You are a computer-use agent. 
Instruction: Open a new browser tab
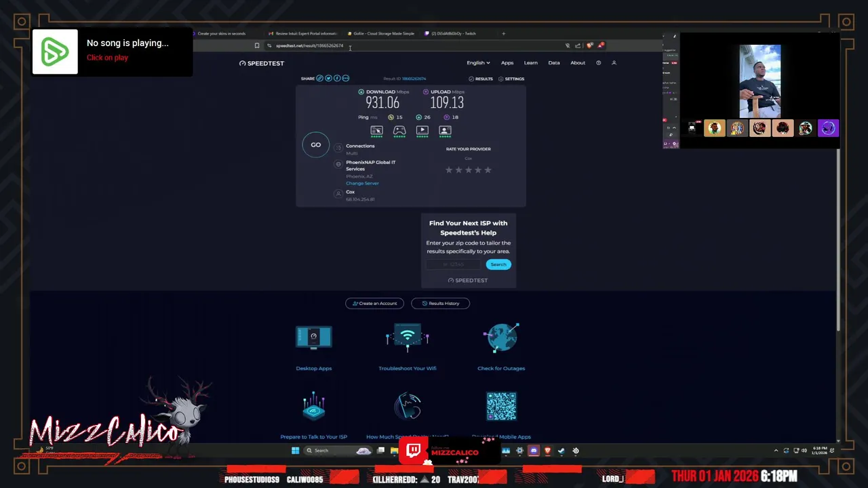pos(503,33)
